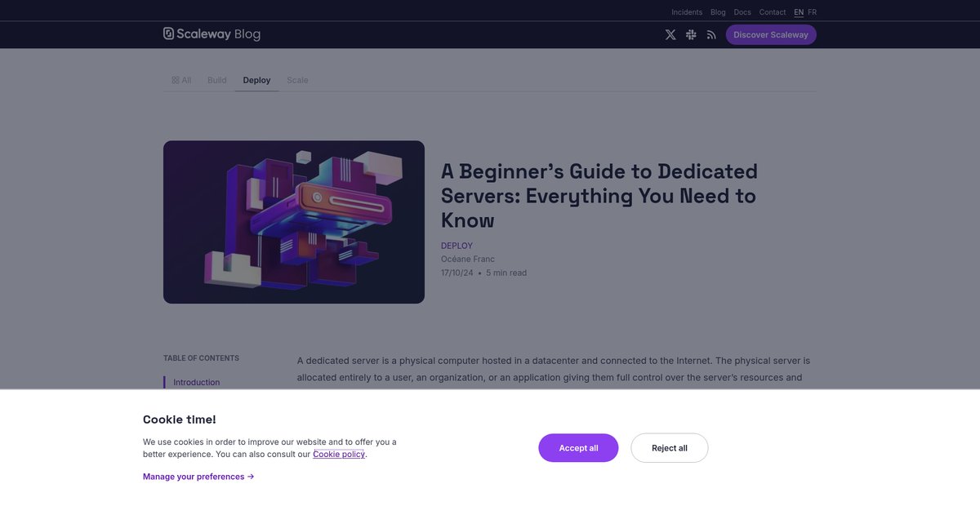Click the 17/10/24 publication date
The height and width of the screenshot is (506, 980).
457,273
